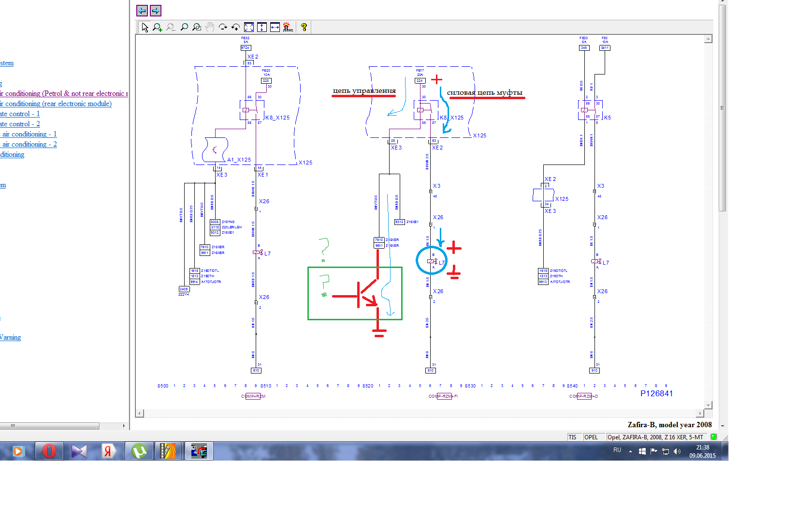
Task: Open help with question mark icon
Action: pos(304,28)
